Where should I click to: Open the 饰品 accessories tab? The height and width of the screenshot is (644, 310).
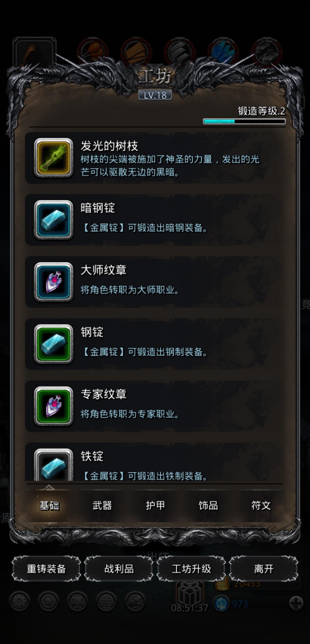[x=208, y=505]
